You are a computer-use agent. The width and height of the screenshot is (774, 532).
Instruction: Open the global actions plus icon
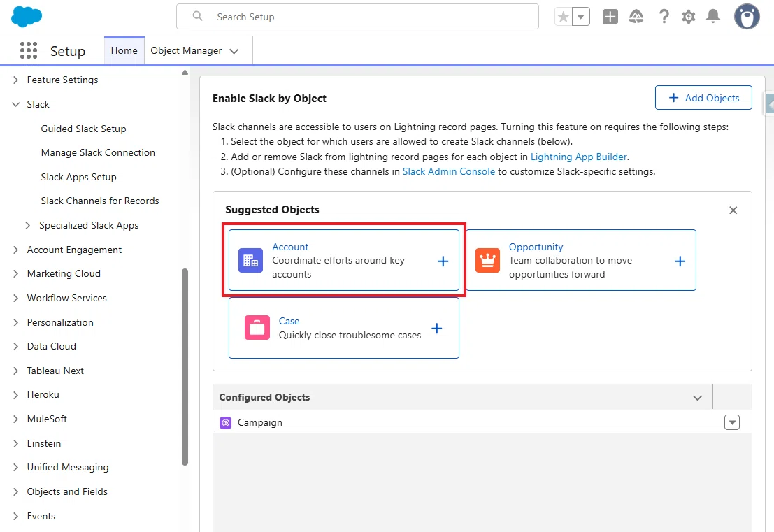tap(610, 17)
